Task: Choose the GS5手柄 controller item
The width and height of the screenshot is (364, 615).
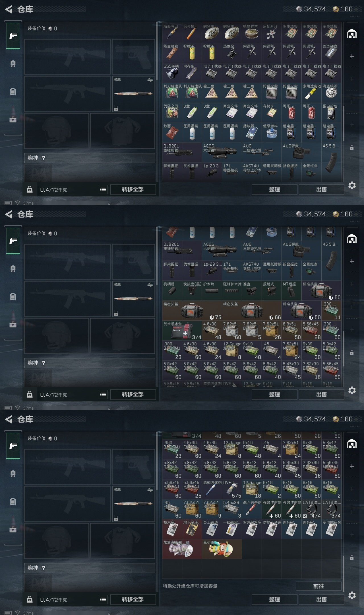Action: 172,73
